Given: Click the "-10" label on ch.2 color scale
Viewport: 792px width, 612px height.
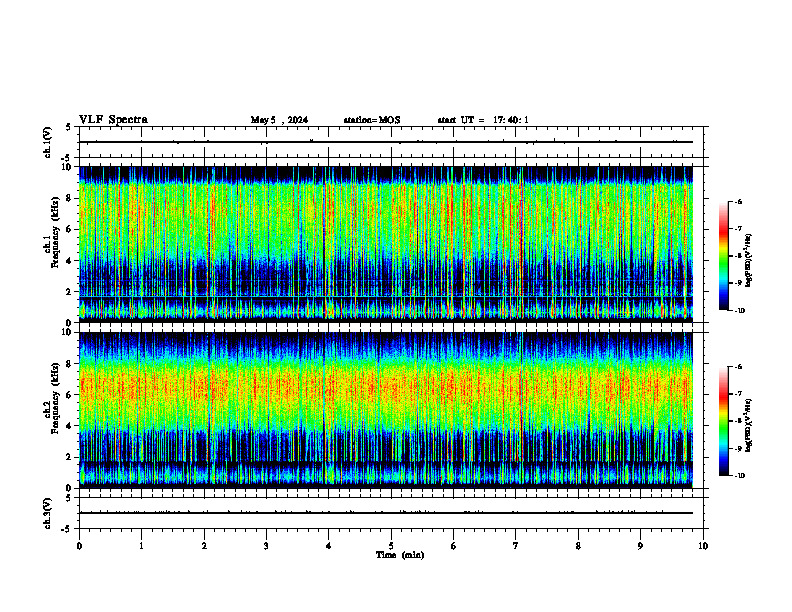Looking at the screenshot, I should point(740,475).
